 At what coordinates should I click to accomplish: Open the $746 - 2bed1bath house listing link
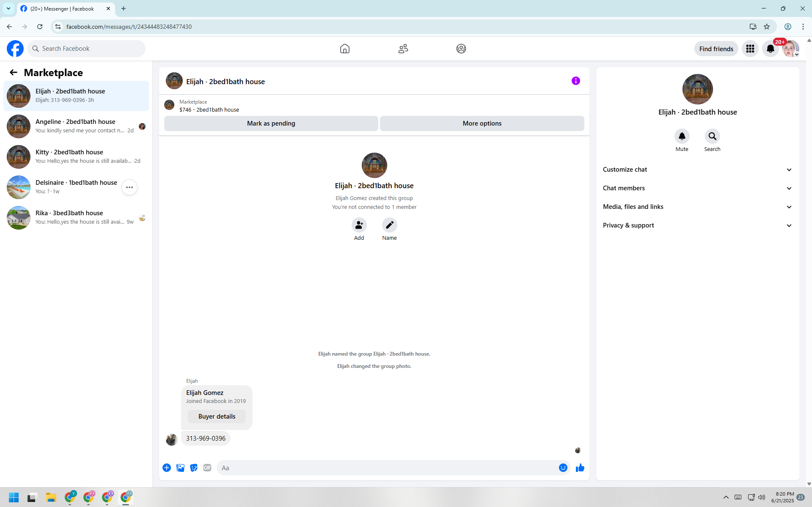tap(209, 110)
